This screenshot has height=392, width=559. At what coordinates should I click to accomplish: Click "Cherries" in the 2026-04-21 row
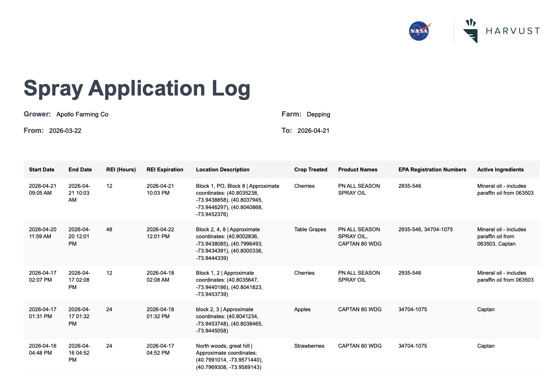pos(305,186)
